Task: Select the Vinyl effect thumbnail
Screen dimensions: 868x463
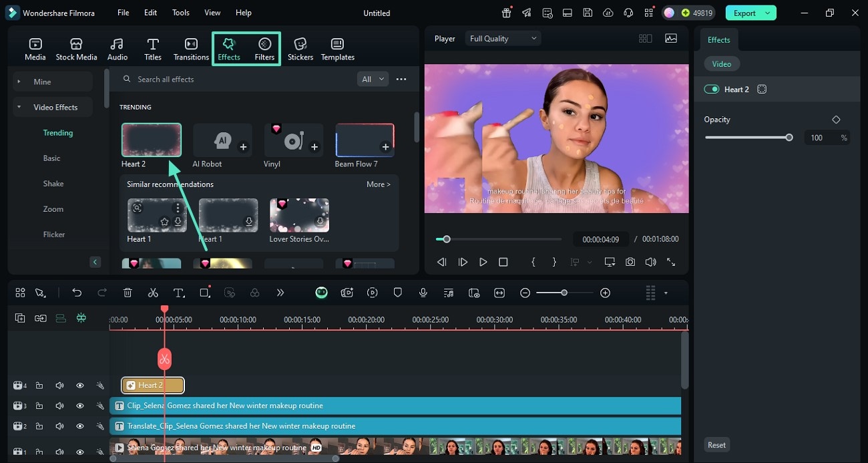Action: pyautogui.click(x=294, y=140)
